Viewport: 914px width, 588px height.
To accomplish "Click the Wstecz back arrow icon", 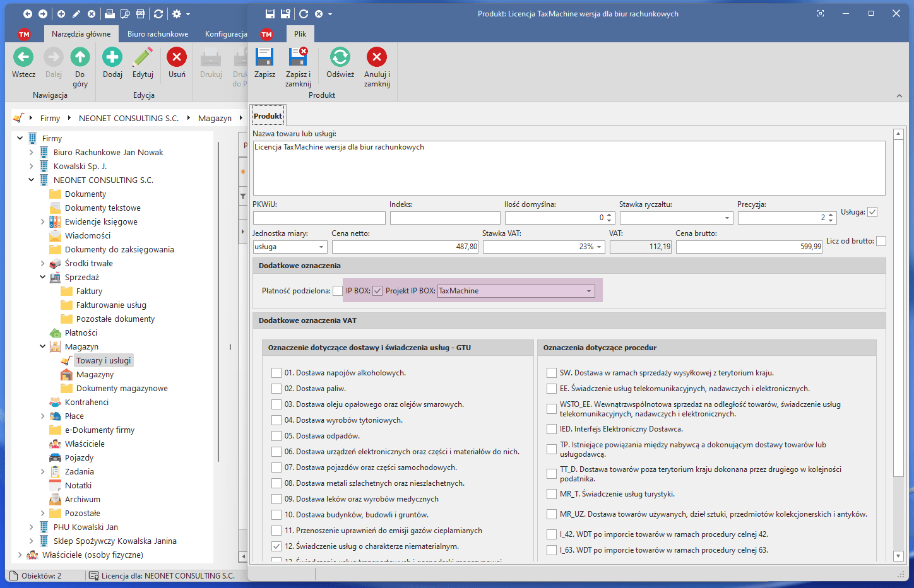I will (23, 58).
